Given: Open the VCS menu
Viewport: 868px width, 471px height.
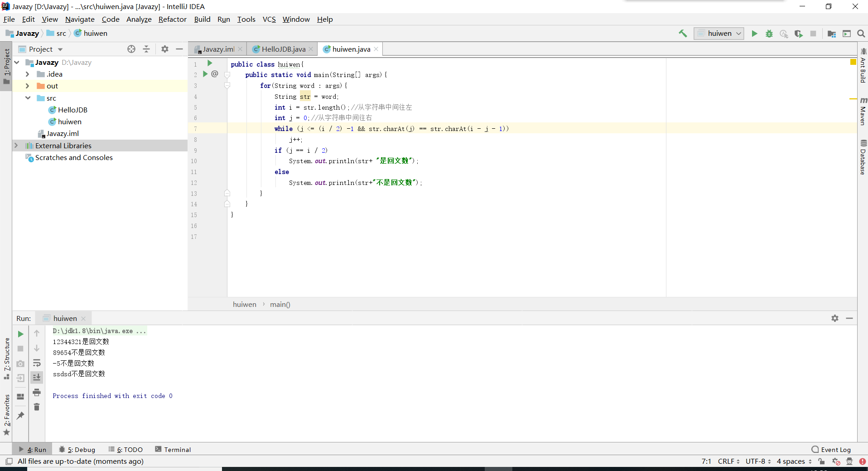Looking at the screenshot, I should click(269, 19).
